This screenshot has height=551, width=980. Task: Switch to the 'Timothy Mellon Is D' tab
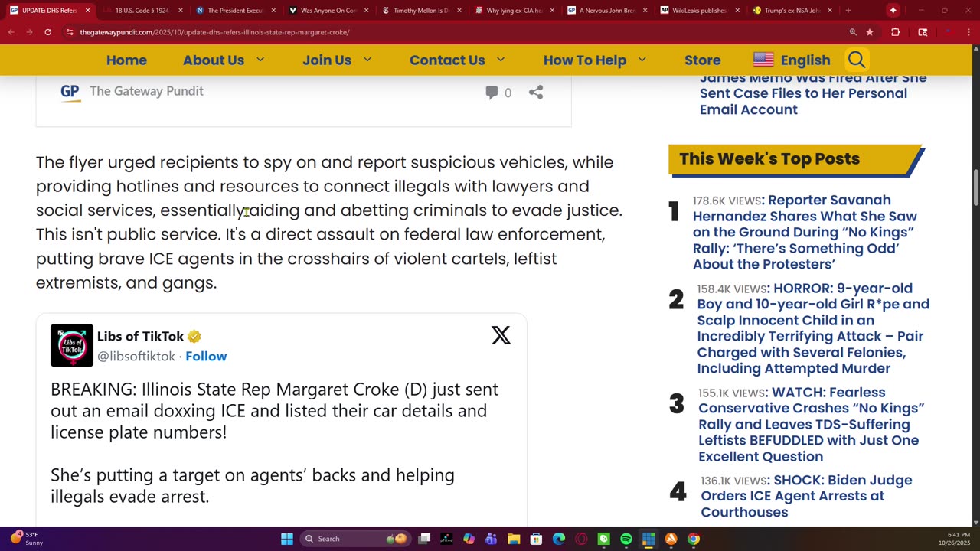pyautogui.click(x=420, y=11)
